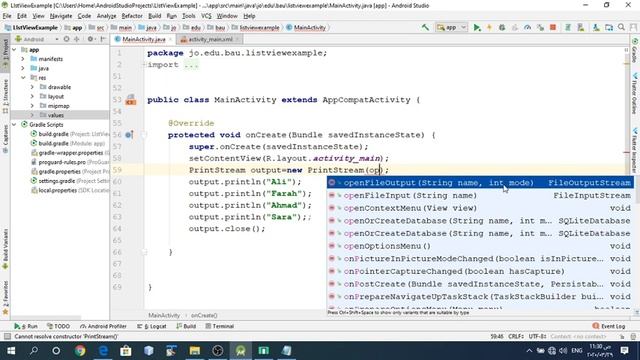
Task: Open the app run configuration dropdown
Action: point(451,27)
